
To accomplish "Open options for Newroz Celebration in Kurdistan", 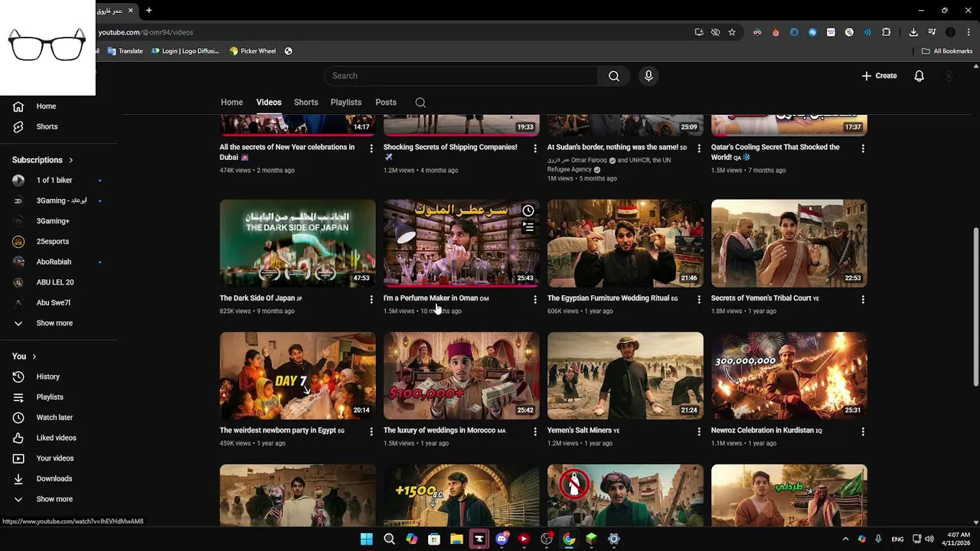I will (863, 432).
